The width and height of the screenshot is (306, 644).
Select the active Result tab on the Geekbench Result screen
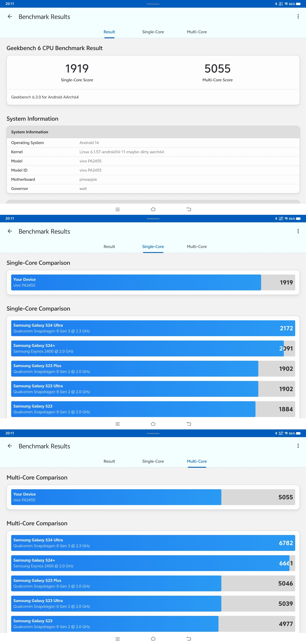coord(109,32)
